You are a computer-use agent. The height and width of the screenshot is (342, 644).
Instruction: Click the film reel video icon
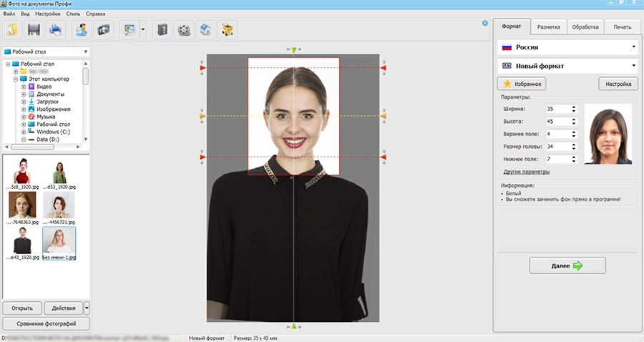185,29
